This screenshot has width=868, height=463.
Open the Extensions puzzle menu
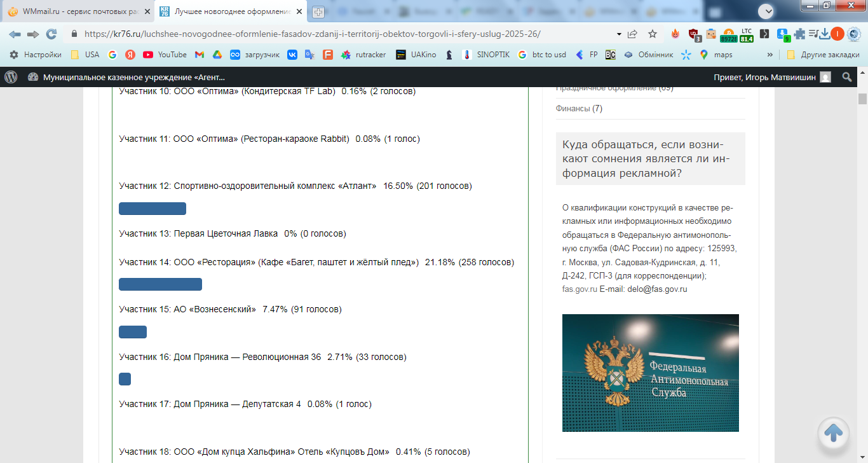[799, 34]
